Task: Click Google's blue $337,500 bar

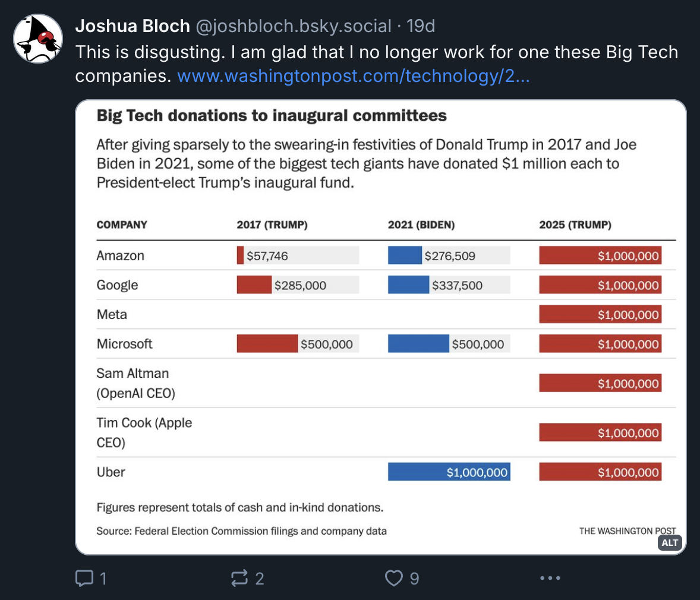Action: (x=408, y=285)
